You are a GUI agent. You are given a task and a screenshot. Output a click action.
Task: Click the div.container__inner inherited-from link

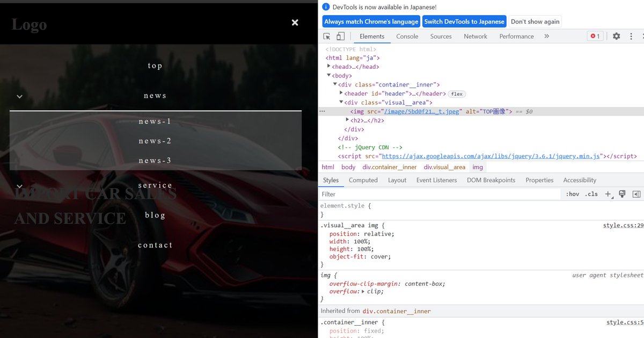397,311
